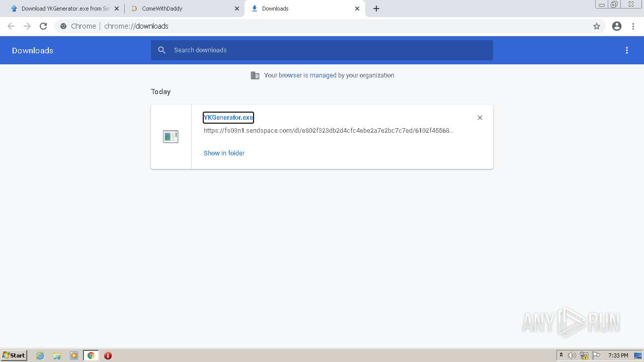Open Chrome's three-dot main menu

(x=633, y=26)
